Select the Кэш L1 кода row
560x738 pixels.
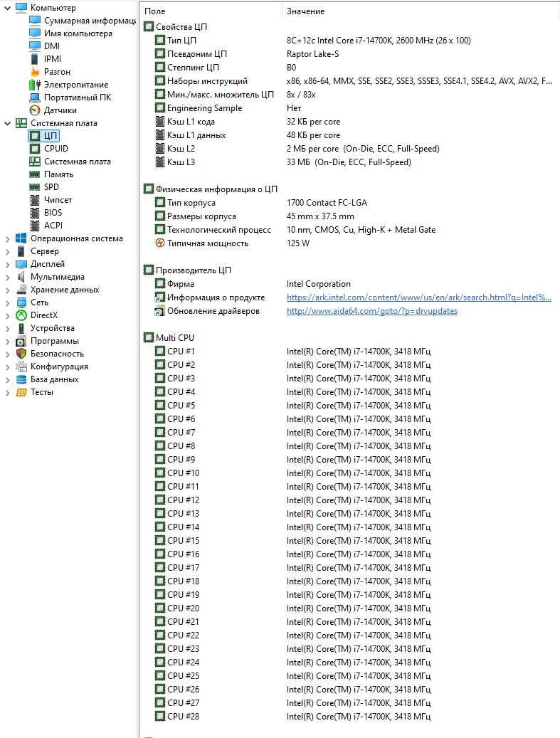click(x=351, y=122)
